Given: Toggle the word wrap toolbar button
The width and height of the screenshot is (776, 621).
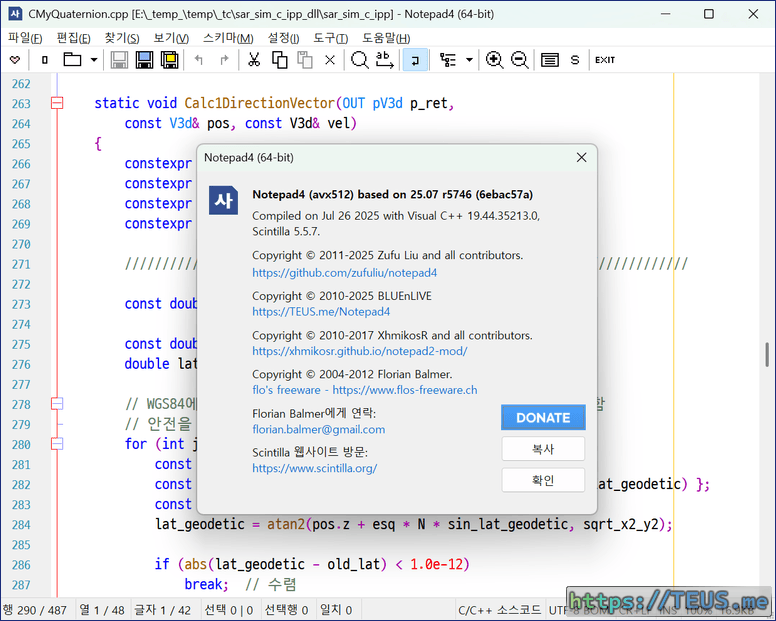Looking at the screenshot, I should point(414,60).
